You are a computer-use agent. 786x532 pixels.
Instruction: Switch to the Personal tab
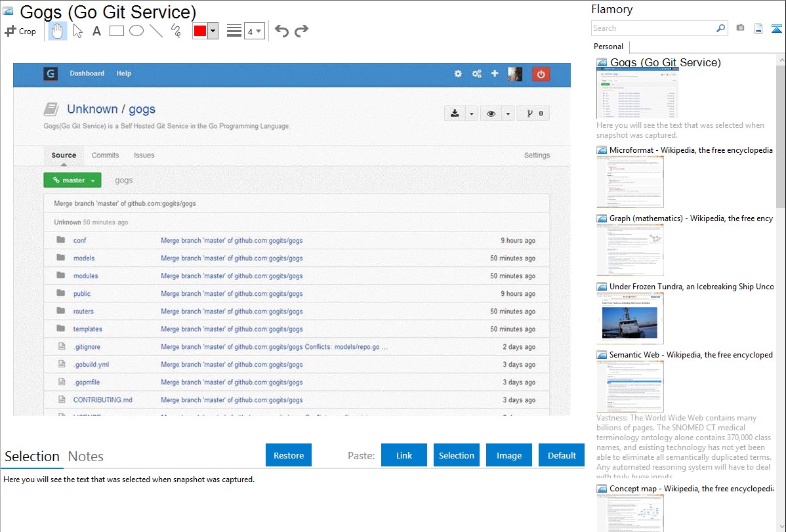(x=609, y=47)
